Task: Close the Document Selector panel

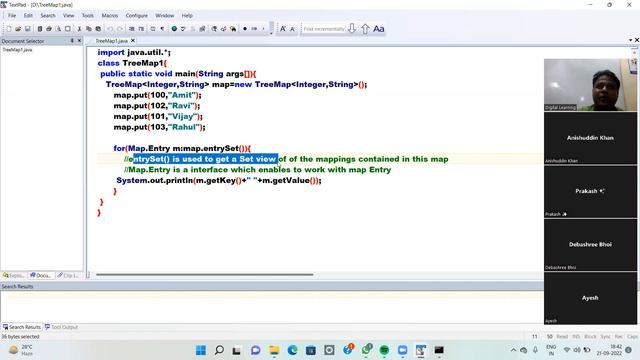Action: pos(79,41)
